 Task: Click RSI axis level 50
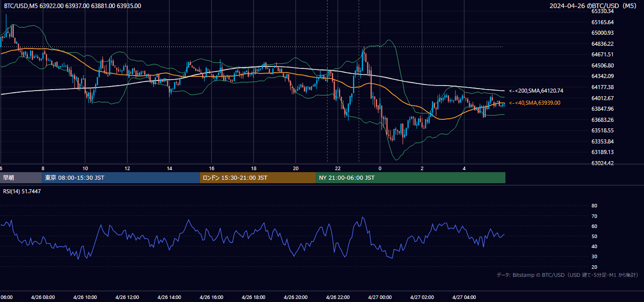[594, 236]
